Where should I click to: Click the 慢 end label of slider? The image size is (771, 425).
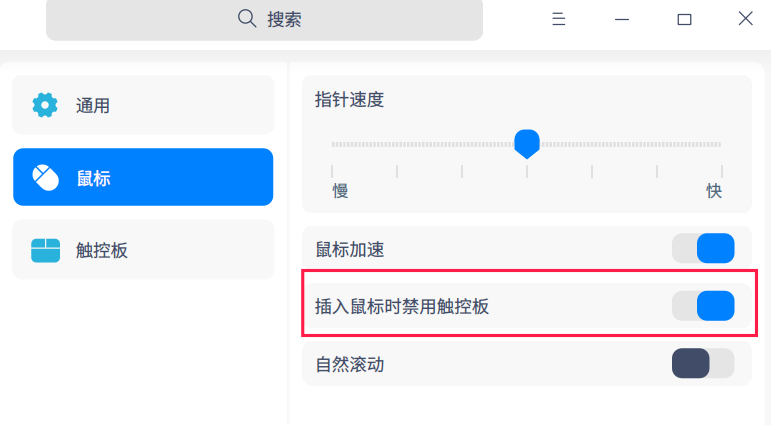(340, 191)
